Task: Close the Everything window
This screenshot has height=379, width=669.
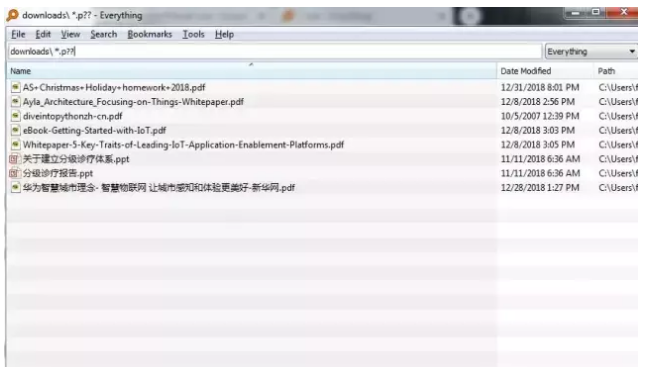Action: click(623, 12)
